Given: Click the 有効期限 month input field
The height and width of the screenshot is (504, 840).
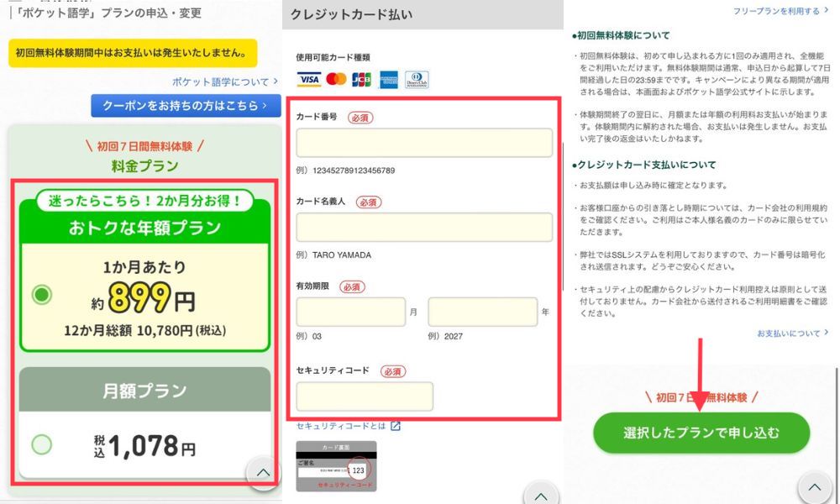Looking at the screenshot, I should click(x=350, y=312).
